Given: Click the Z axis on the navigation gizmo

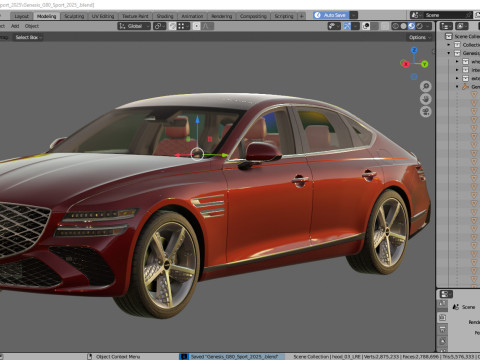Looking at the screenshot, I should point(414,50).
